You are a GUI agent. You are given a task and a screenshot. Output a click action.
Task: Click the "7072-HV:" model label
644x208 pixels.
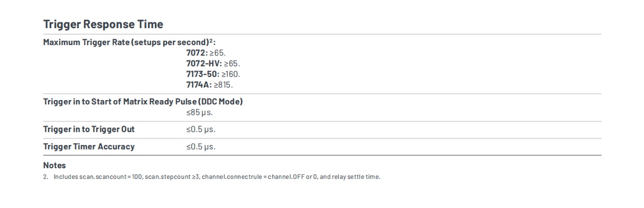click(x=203, y=63)
